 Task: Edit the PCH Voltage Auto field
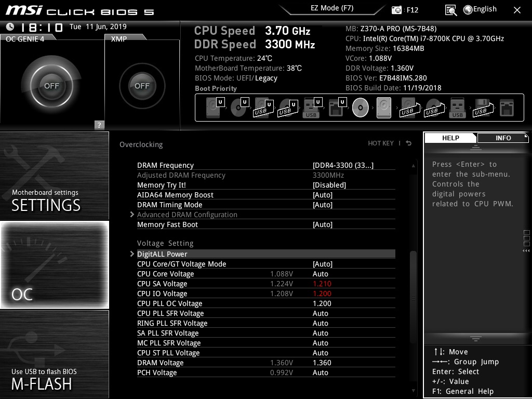tap(320, 372)
